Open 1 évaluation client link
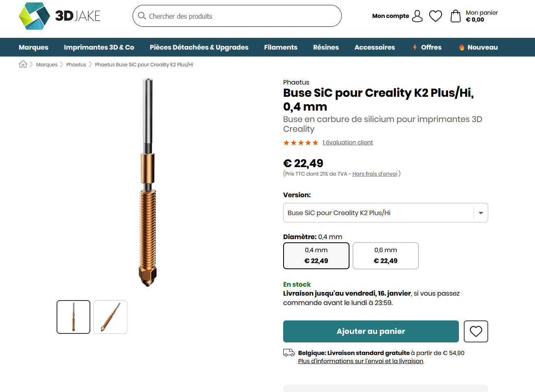The height and width of the screenshot is (392, 535). pos(347,142)
